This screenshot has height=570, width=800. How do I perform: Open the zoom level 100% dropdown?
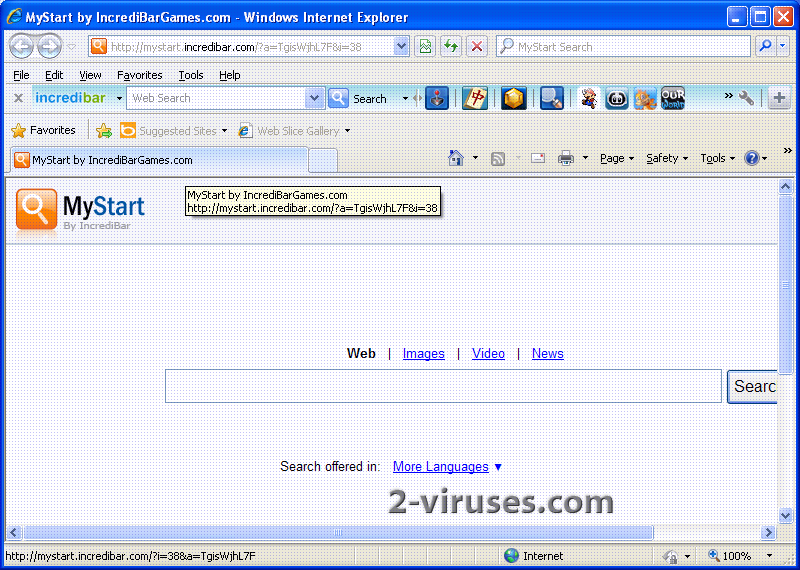tap(769, 556)
